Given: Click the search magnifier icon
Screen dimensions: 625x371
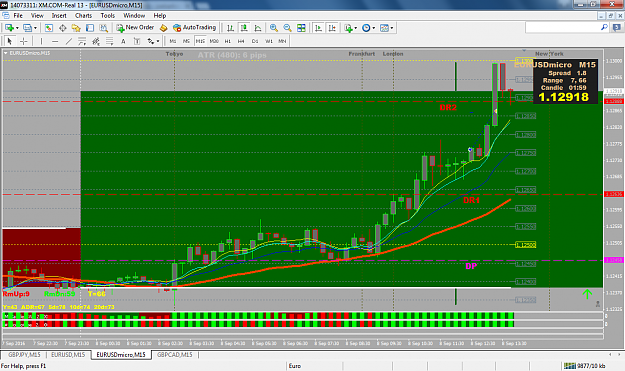Looking at the screenshot, I should point(604,27).
